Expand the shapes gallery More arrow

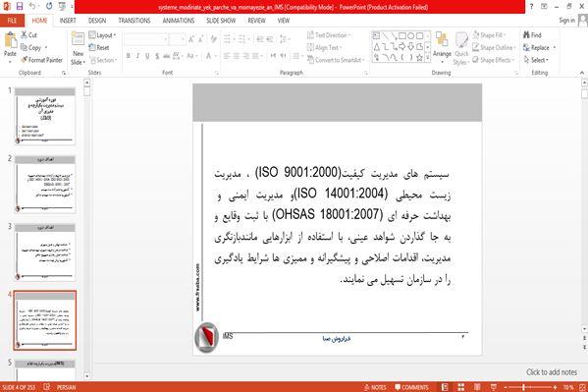(427, 58)
